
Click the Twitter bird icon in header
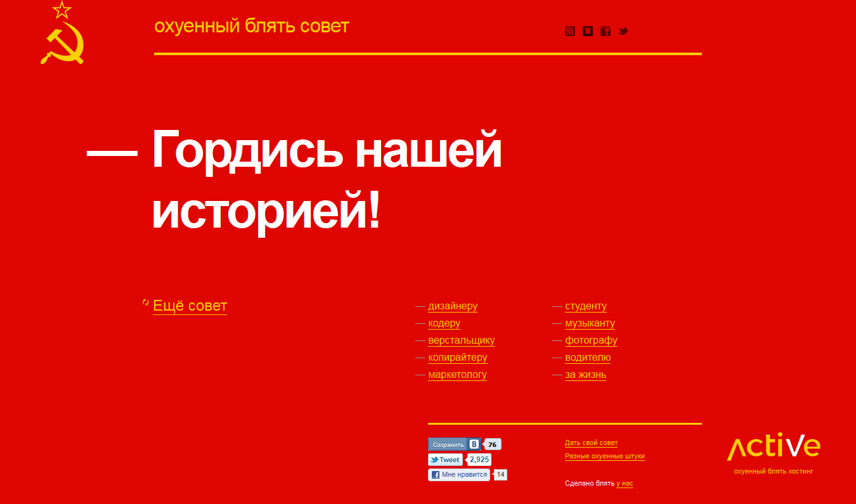pos(623,31)
